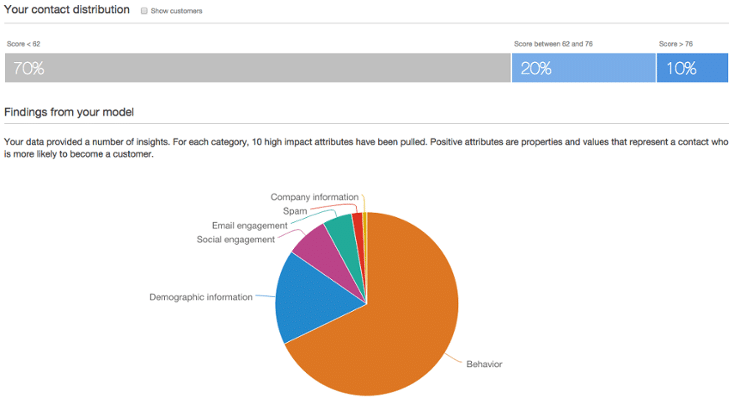Enable the Show customers checkbox

point(144,11)
